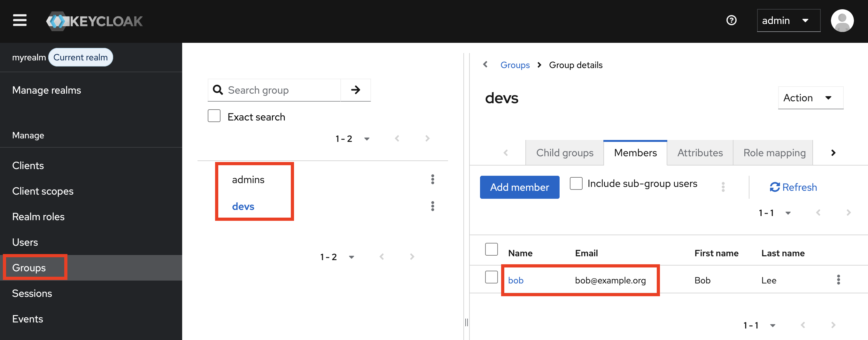
Task: Open the bob user link
Action: pyautogui.click(x=515, y=280)
